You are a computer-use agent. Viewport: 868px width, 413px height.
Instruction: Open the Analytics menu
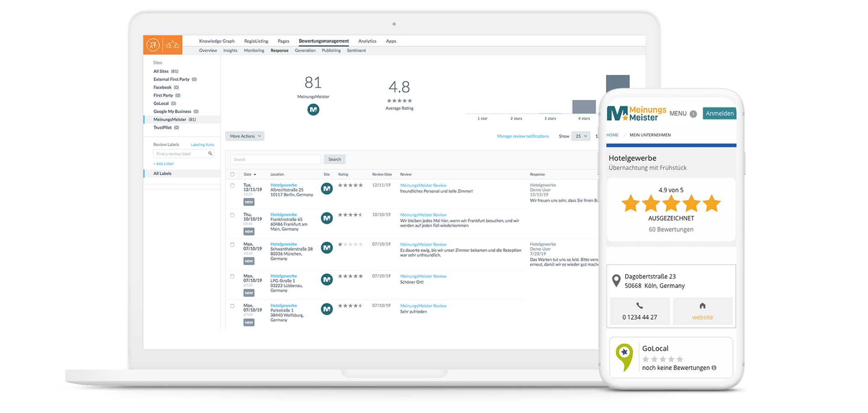pyautogui.click(x=367, y=41)
